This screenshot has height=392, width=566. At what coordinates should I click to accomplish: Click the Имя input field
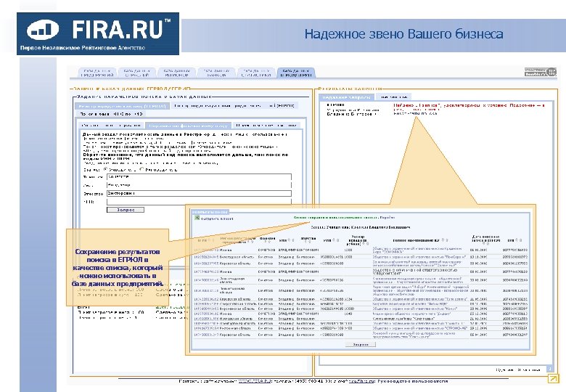tap(199, 185)
